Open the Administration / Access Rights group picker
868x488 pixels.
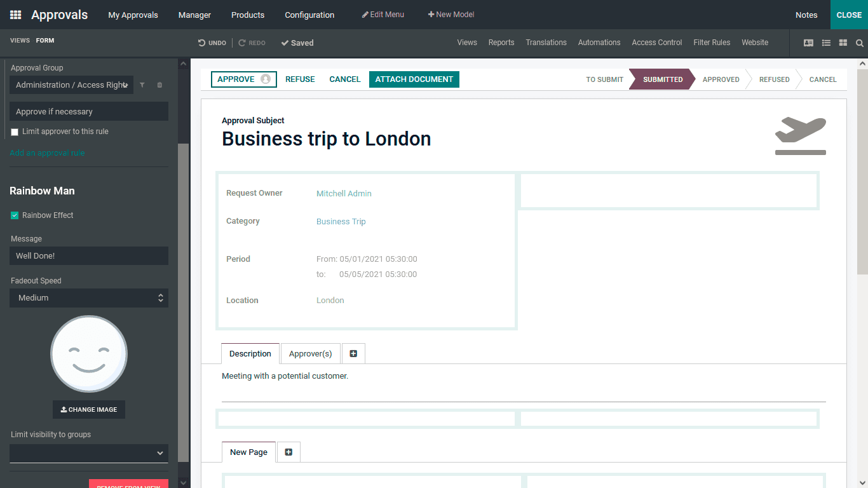pyautogui.click(x=71, y=85)
